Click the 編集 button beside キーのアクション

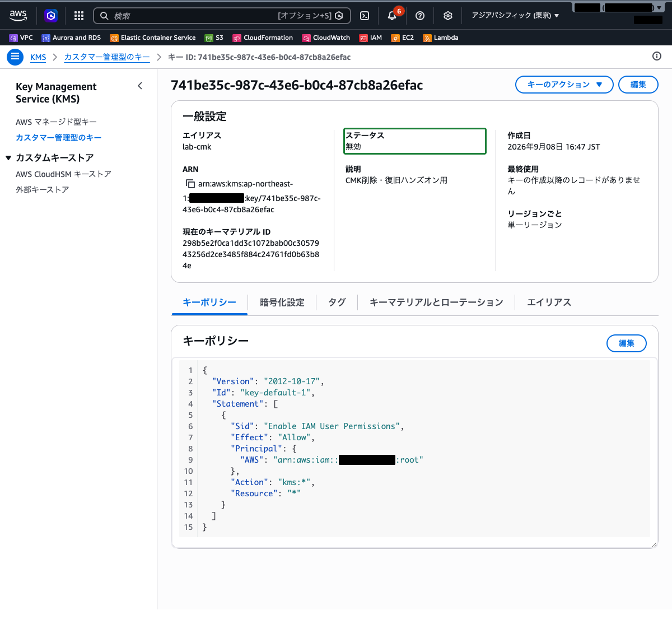tap(638, 85)
